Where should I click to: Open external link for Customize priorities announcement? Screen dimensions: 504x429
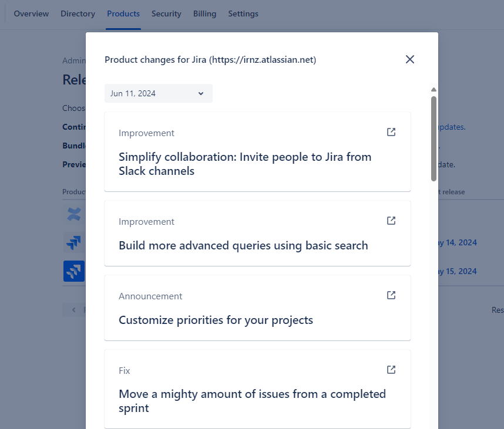(x=391, y=295)
